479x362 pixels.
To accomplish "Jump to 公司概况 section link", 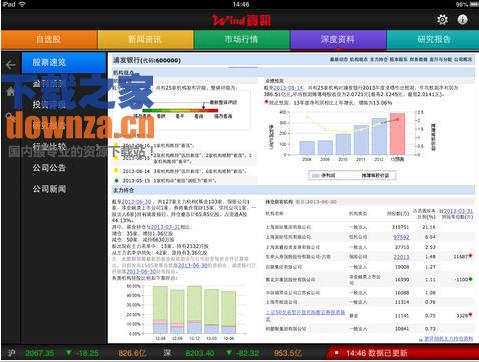I will pos(463,59).
